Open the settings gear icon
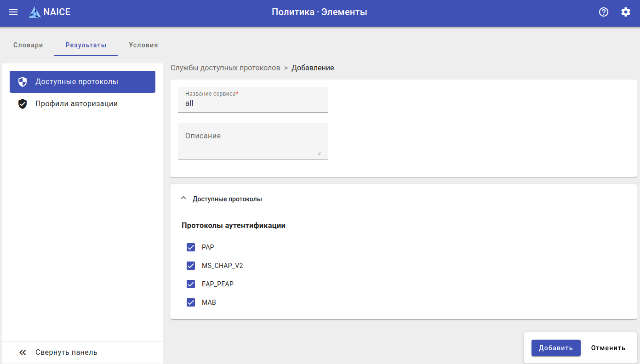The height and width of the screenshot is (364, 640). click(x=626, y=12)
